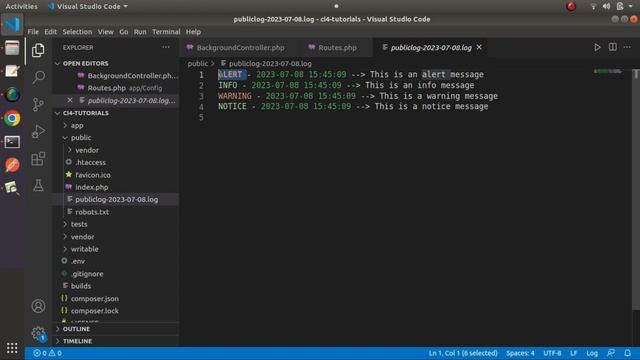Image resolution: width=640 pixels, height=360 pixels.
Task: Open the Run menu
Action: tap(140, 32)
